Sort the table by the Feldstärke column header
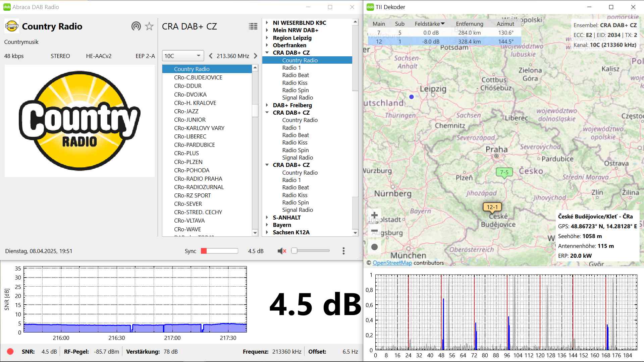This screenshot has width=644, height=362. pos(429,24)
